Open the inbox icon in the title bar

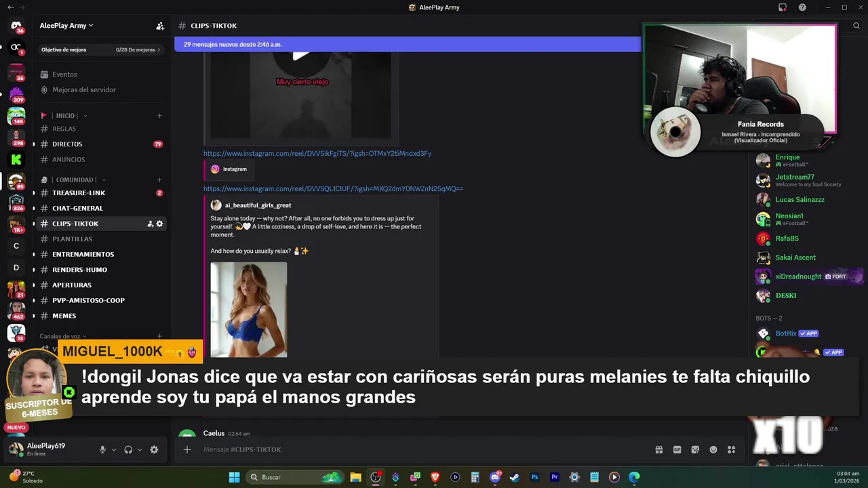783,7
